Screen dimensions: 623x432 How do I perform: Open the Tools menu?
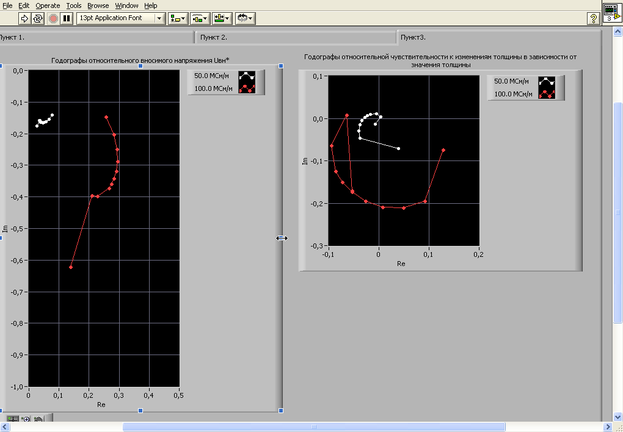[74, 6]
